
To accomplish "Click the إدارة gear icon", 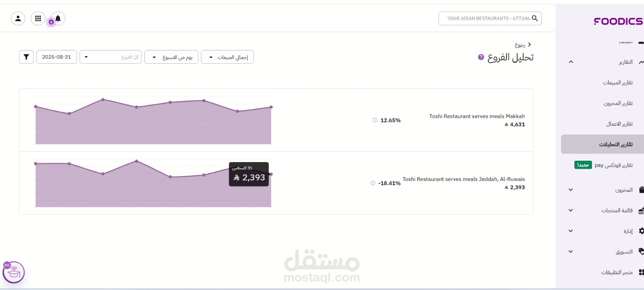I will point(641,231).
